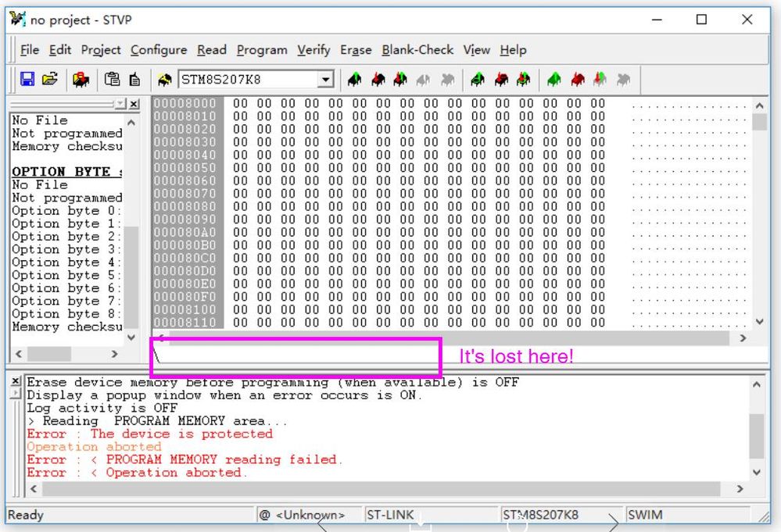The width and height of the screenshot is (781, 532).
Task: Click the project chip icon beside Open
Action: click(x=81, y=79)
